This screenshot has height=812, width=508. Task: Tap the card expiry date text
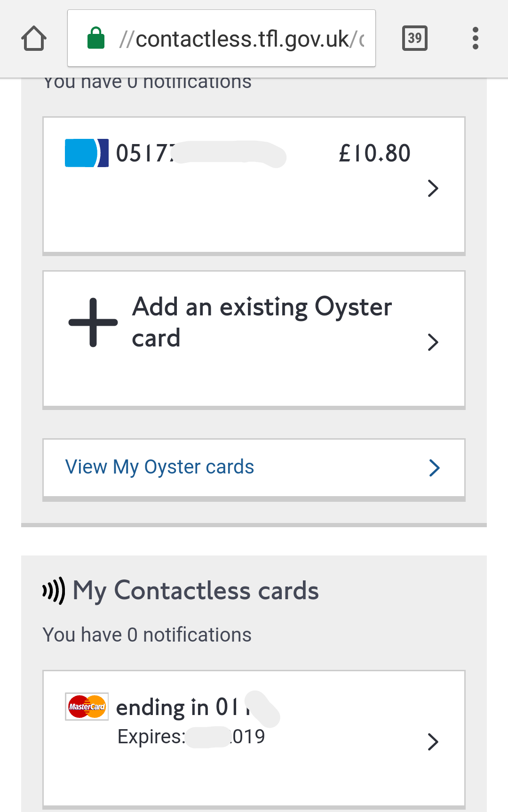tap(191, 737)
